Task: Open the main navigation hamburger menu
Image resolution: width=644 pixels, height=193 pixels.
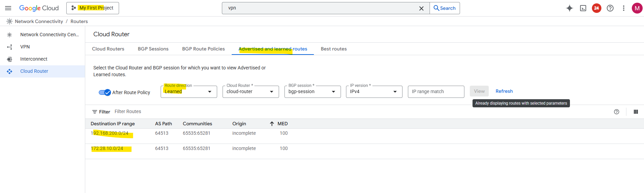Action: point(8,8)
